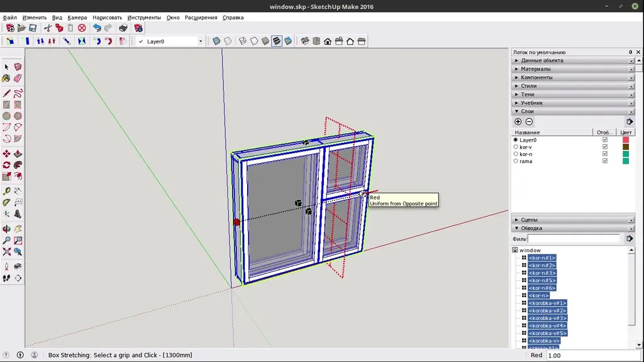
Task: Open the outliner details arrow beside filter
Action: 629,239
